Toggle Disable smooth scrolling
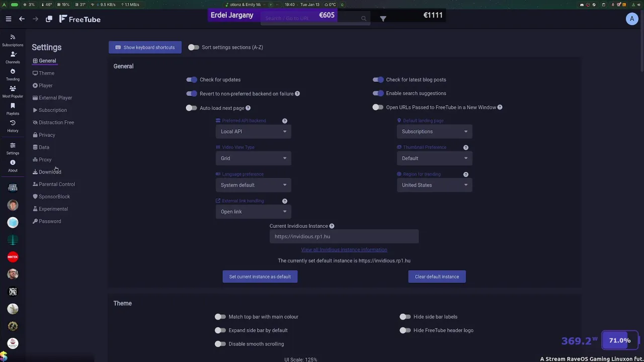This screenshot has height=362, width=644. pos(220,344)
